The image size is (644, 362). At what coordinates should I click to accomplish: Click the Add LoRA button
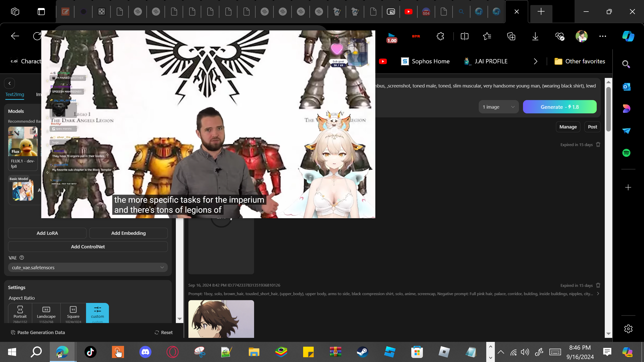click(x=47, y=233)
